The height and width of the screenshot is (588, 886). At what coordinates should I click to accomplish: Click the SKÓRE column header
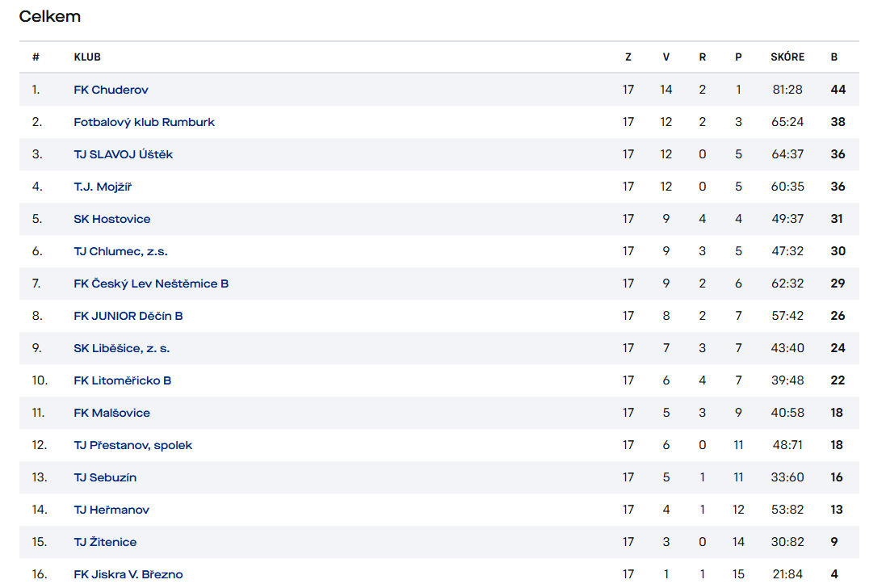(787, 57)
